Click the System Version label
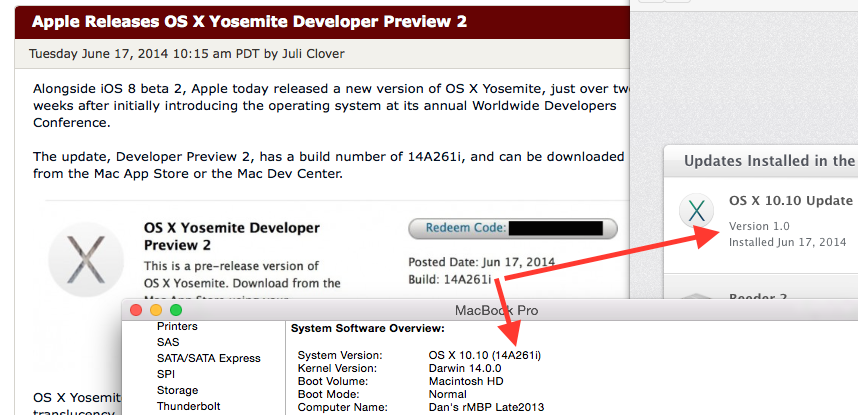The image size is (858, 415). click(x=340, y=355)
